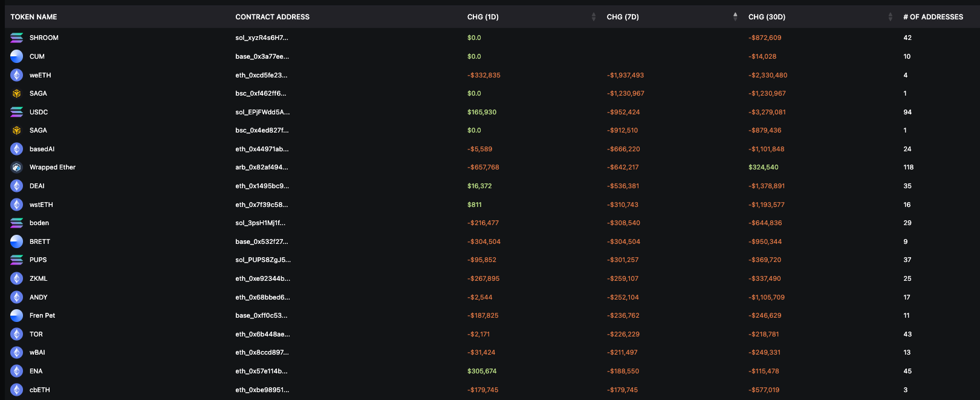980x400 pixels.
Task: Select contract address base_0x3a77ee...
Action: 262,56
